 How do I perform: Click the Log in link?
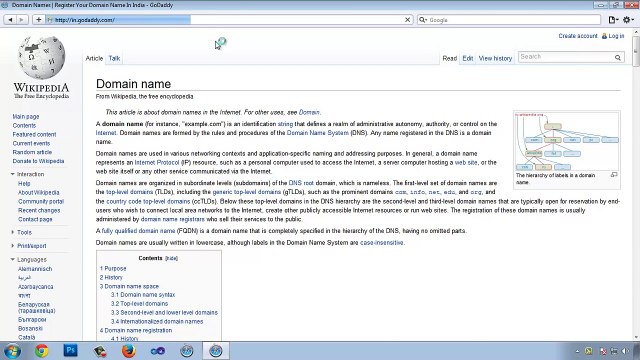pos(616,36)
